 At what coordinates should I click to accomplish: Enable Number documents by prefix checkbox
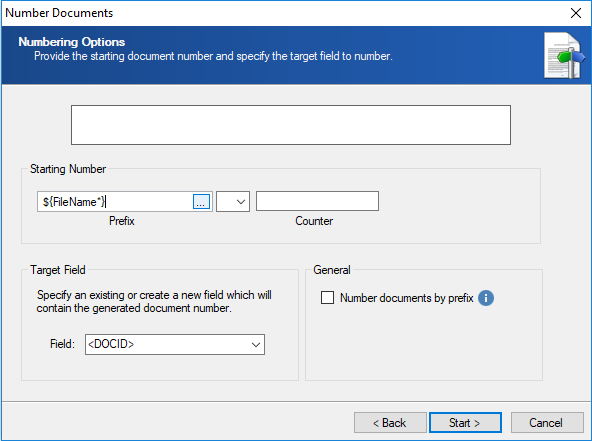click(327, 298)
